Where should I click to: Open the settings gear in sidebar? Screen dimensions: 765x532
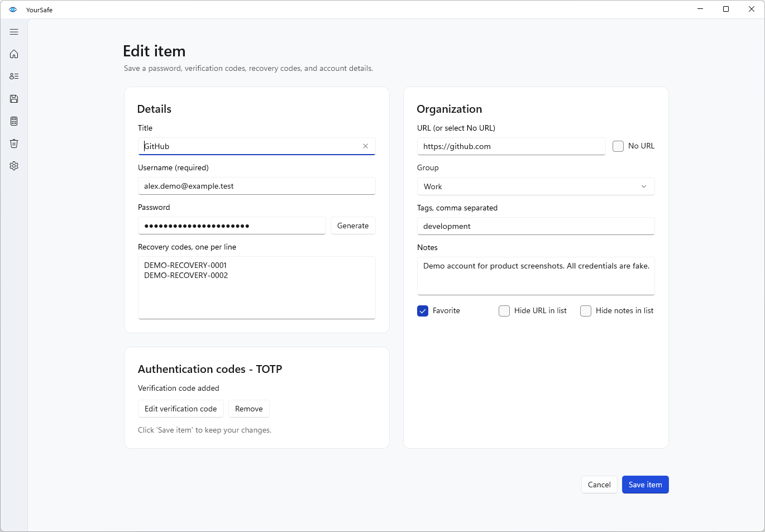[14, 166]
